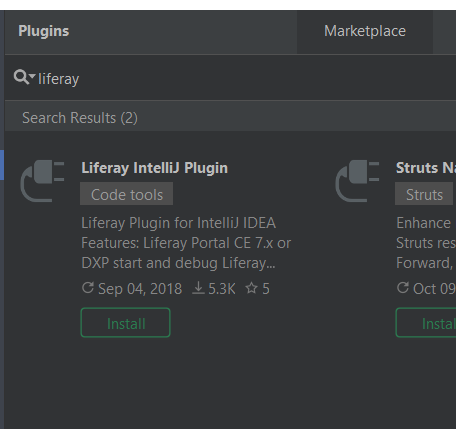Click the Code tools category tag
This screenshot has width=456, height=429.
click(127, 194)
